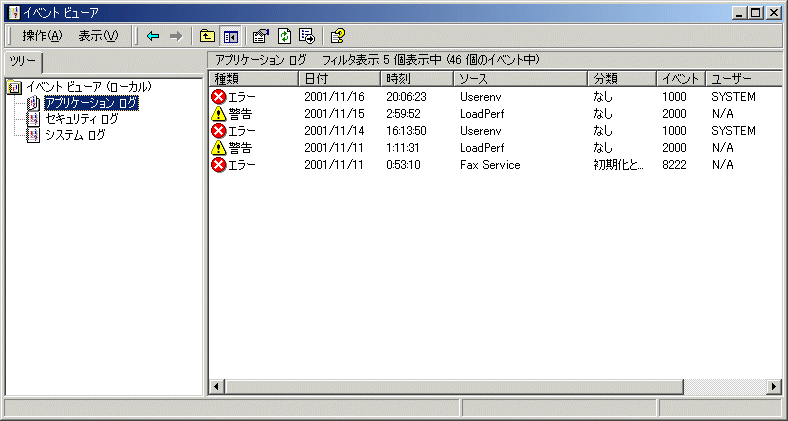This screenshot has height=421, width=788.
Task: Select アプリケーション ログ in tree
Action: (x=91, y=103)
